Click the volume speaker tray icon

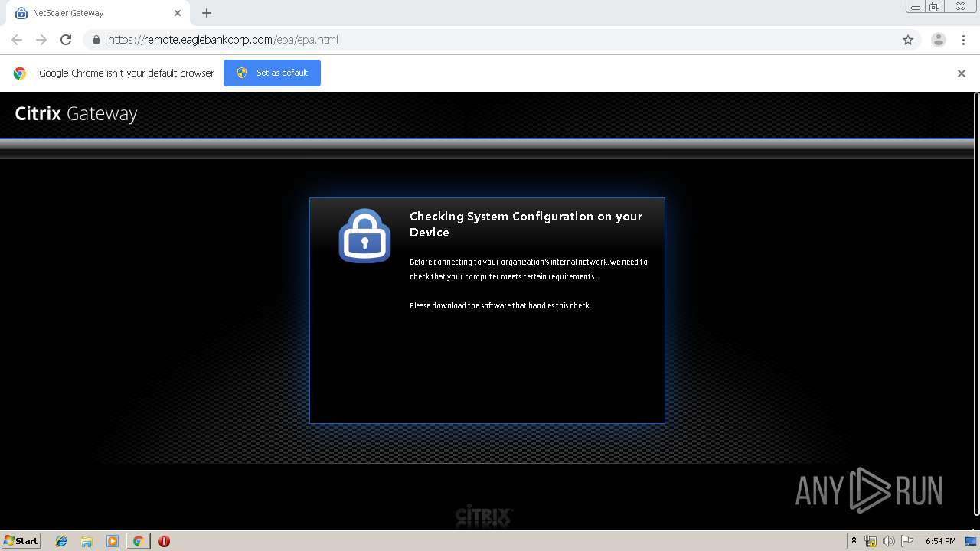pyautogui.click(x=888, y=541)
